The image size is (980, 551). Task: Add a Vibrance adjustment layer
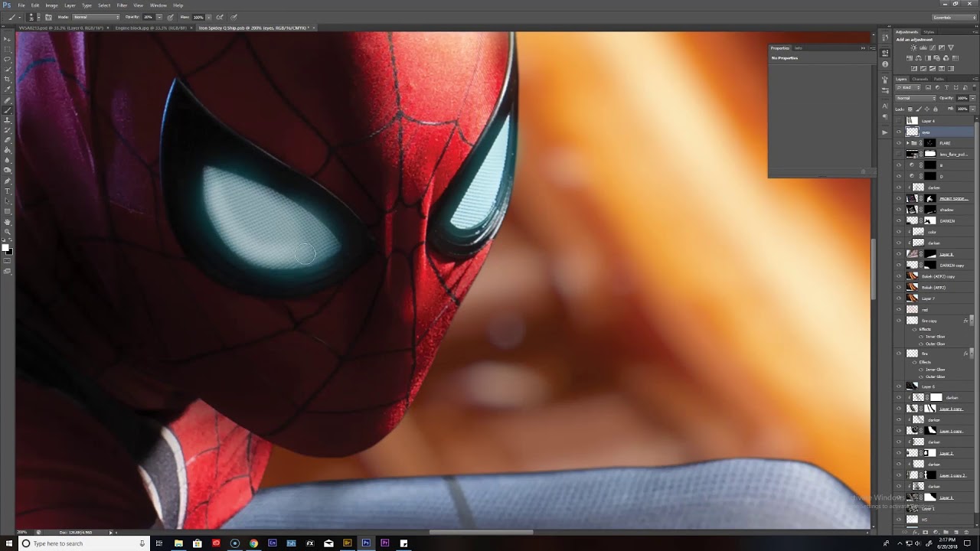pyautogui.click(x=950, y=47)
